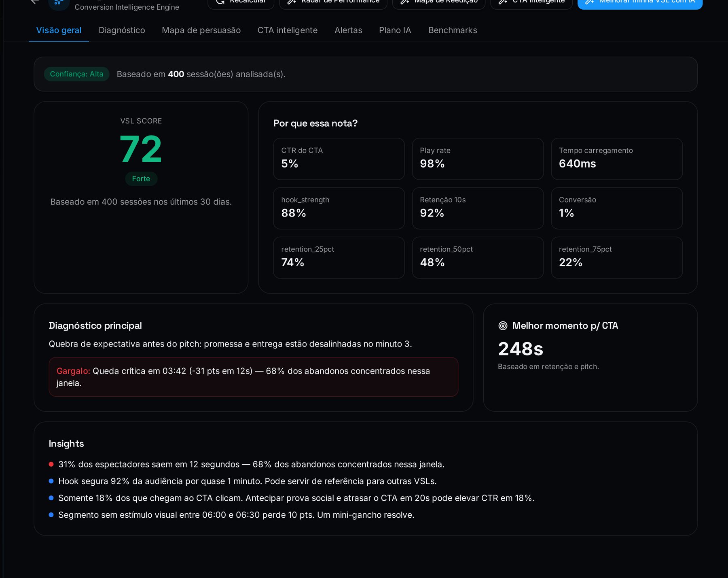Switch to the Diagnóstico tab

pyautogui.click(x=122, y=30)
